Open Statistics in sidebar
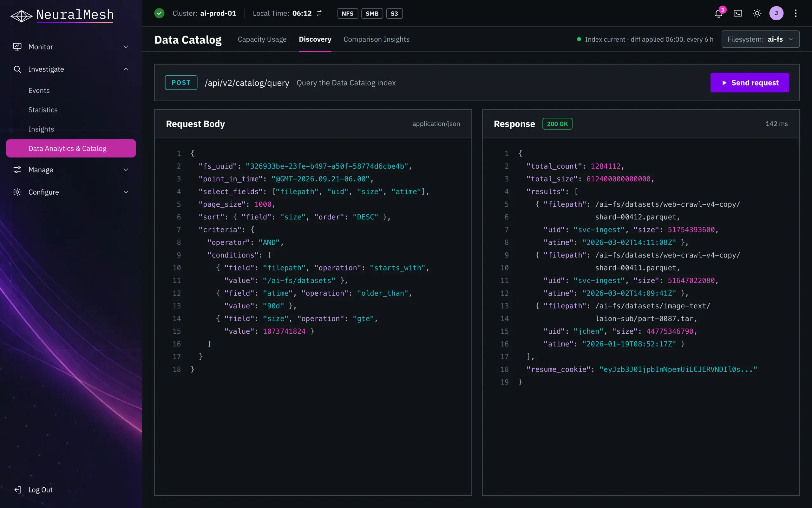The width and height of the screenshot is (812, 508). tap(43, 110)
